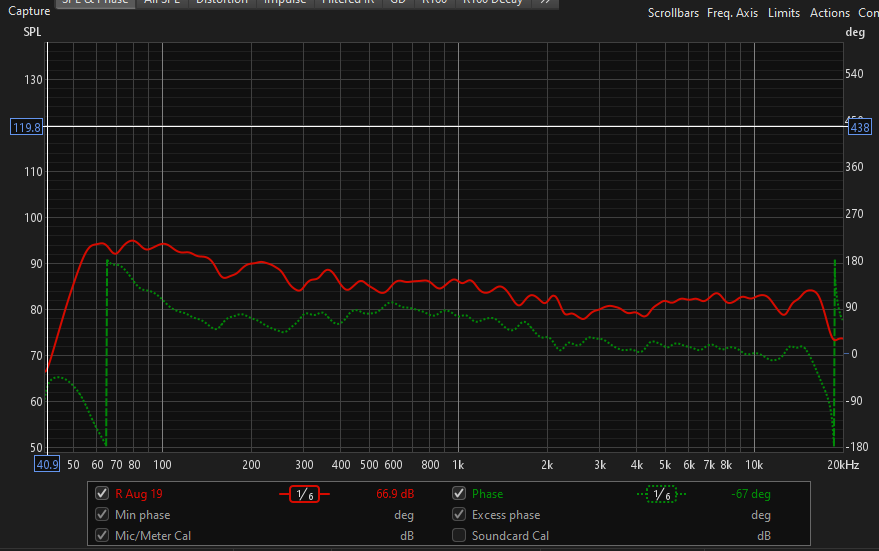Expand the >> hidden tabs overflow
This screenshot has width=879, height=551.
click(543, 2)
